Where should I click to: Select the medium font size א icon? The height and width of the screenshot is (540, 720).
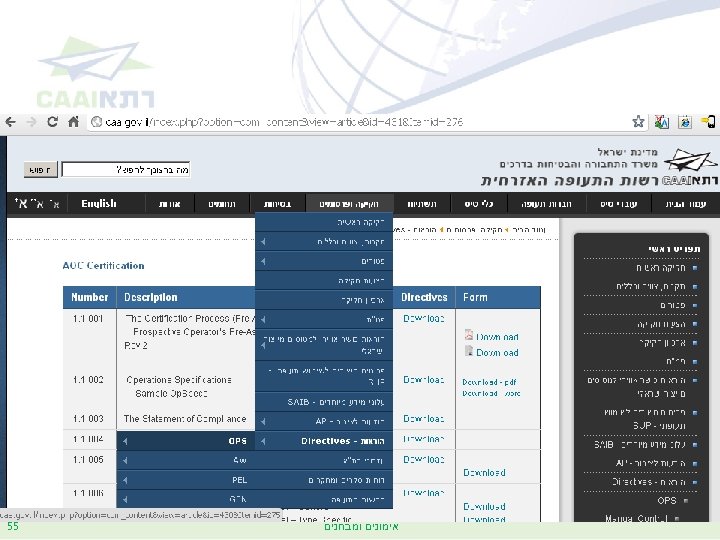pos(38,203)
